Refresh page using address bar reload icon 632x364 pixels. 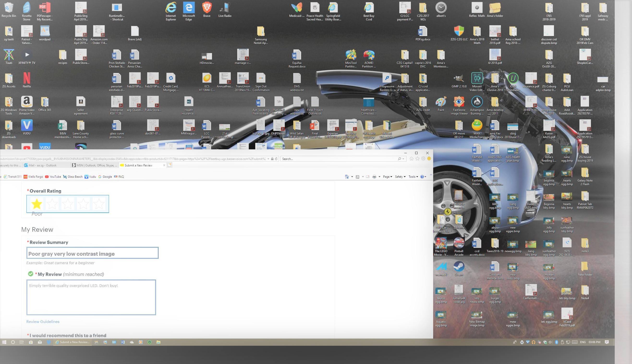coord(276,159)
